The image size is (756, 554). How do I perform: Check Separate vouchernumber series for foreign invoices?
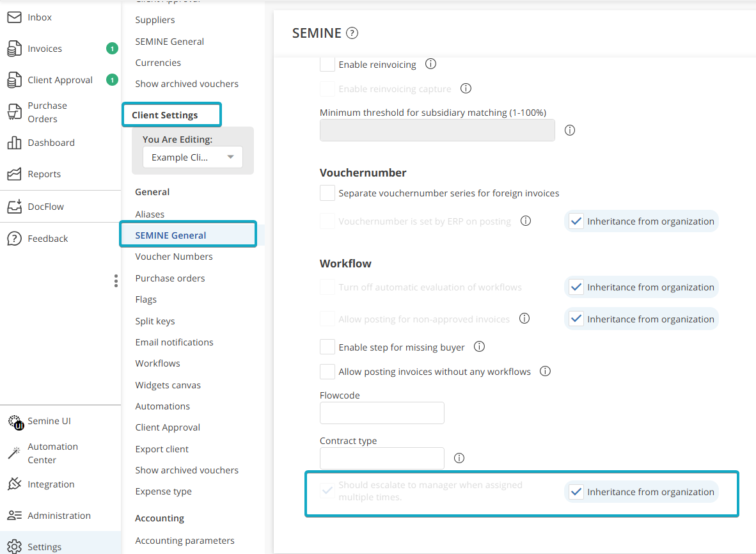(327, 193)
